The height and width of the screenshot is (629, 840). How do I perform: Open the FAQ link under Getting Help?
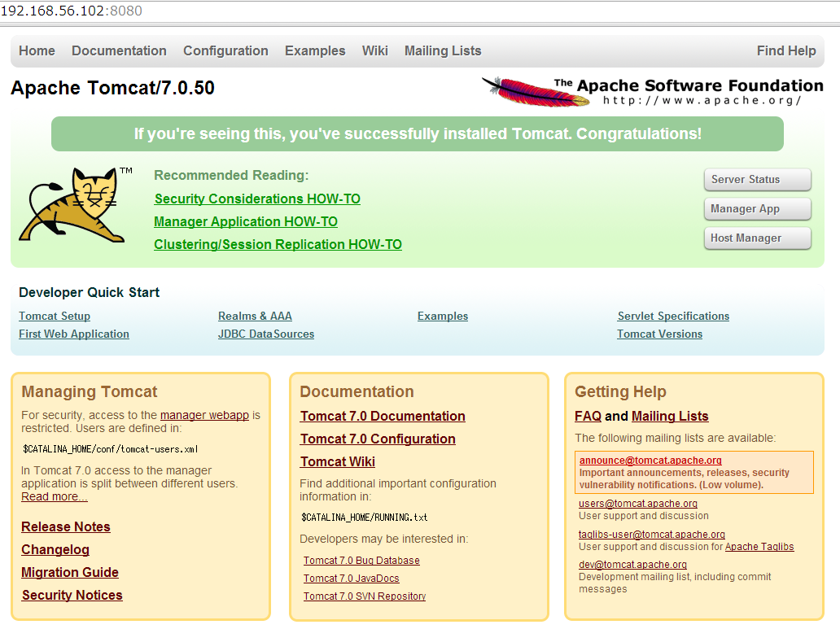coord(588,417)
